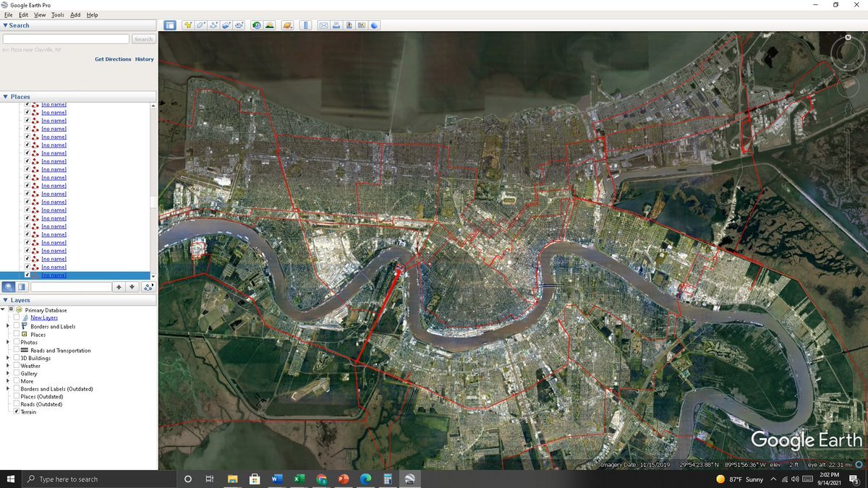The image size is (868, 488).
Task: Click the Print toolbar icon
Action: click(336, 25)
